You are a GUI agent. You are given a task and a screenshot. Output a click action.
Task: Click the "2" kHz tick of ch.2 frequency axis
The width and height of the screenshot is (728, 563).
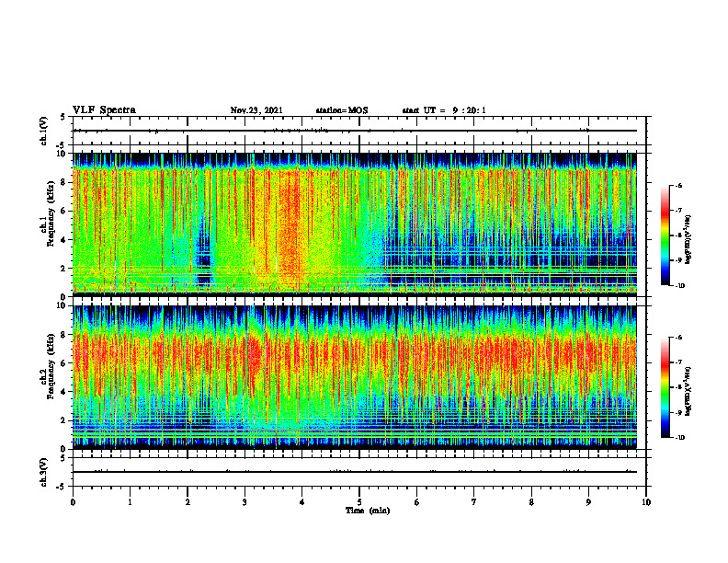63,420
